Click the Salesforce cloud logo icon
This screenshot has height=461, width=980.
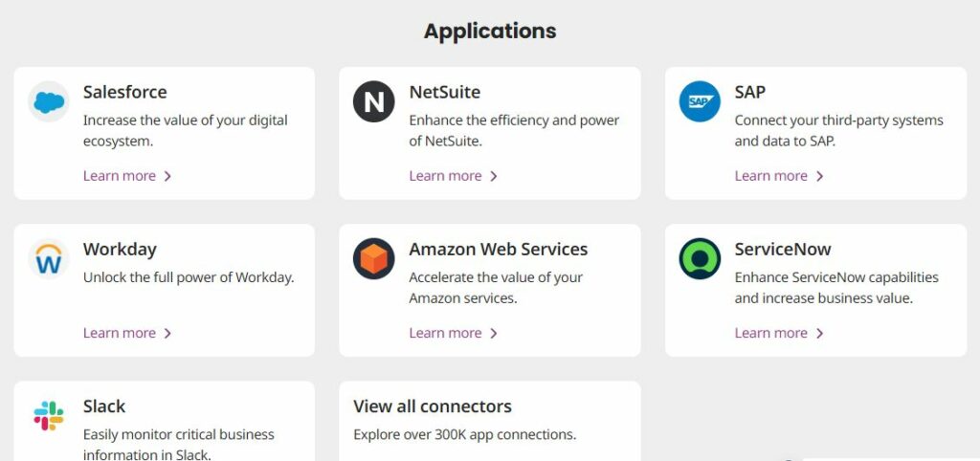(x=49, y=101)
